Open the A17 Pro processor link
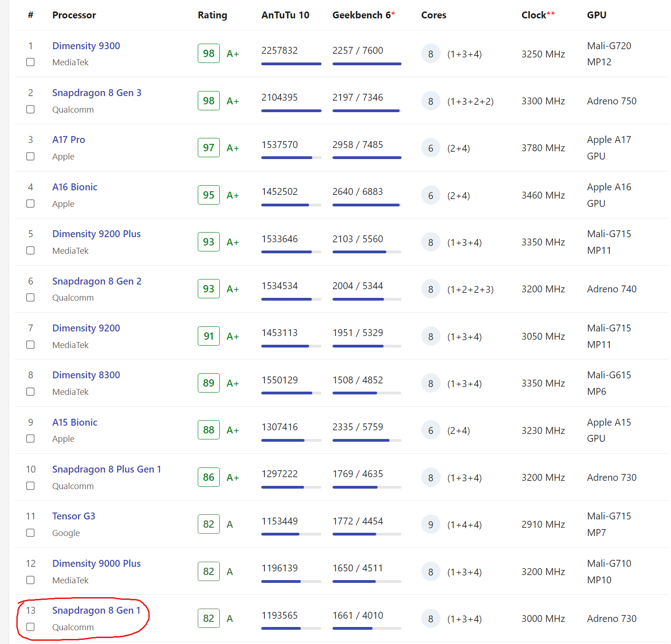 (x=69, y=140)
